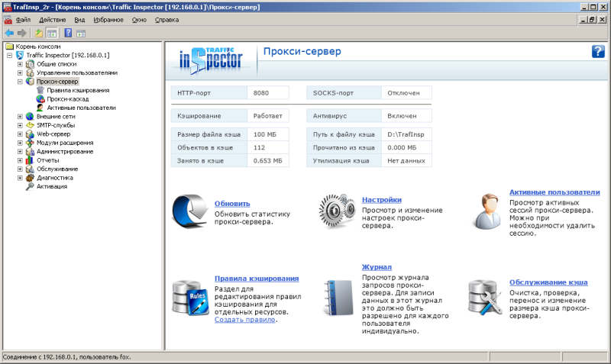The width and height of the screenshot is (611, 364).
Task: Select Правила кэширования in the tree
Action: 78,90
